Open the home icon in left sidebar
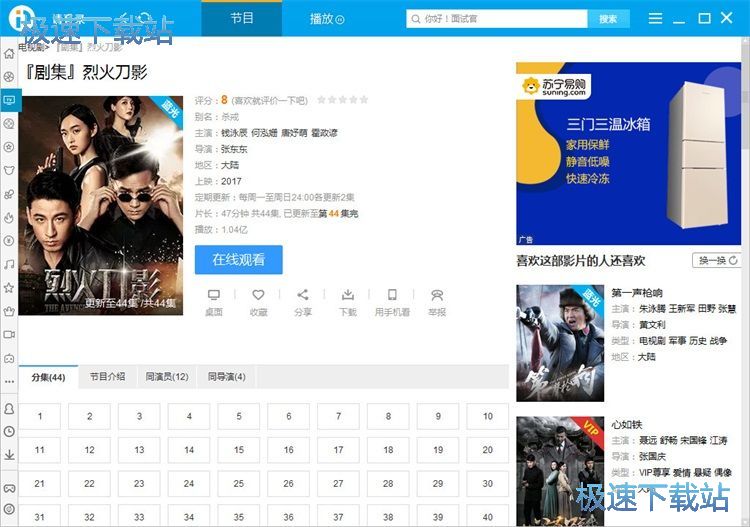This screenshot has height=527, width=750. coord(9,53)
